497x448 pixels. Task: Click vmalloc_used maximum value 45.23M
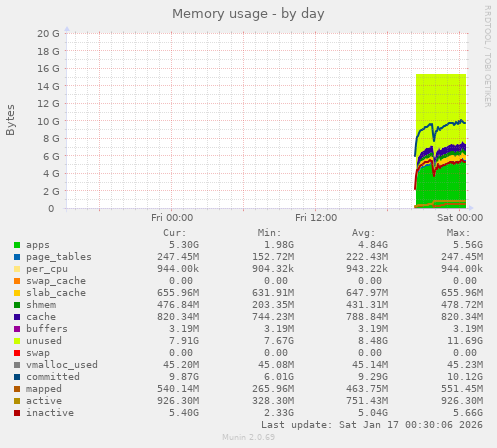(465, 365)
